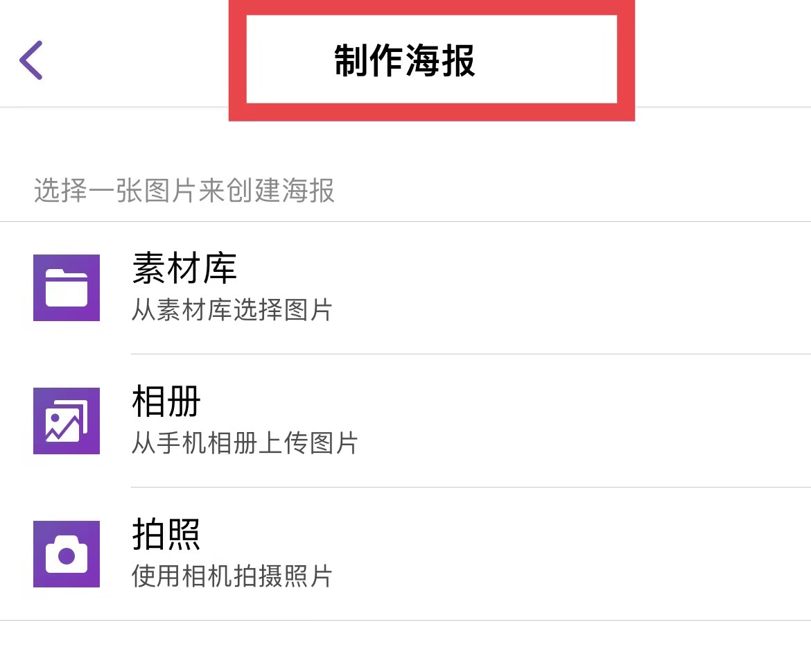Click the 素材库 folder icon

67,288
